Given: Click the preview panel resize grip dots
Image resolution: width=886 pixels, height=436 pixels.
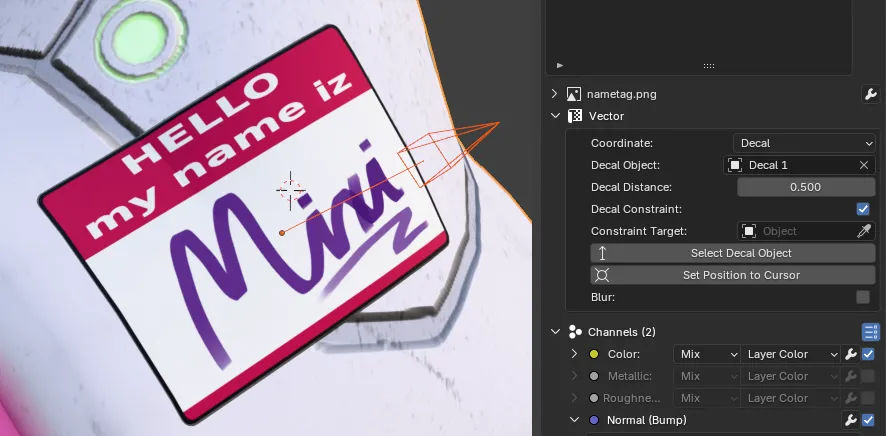Looking at the screenshot, I should (709, 66).
